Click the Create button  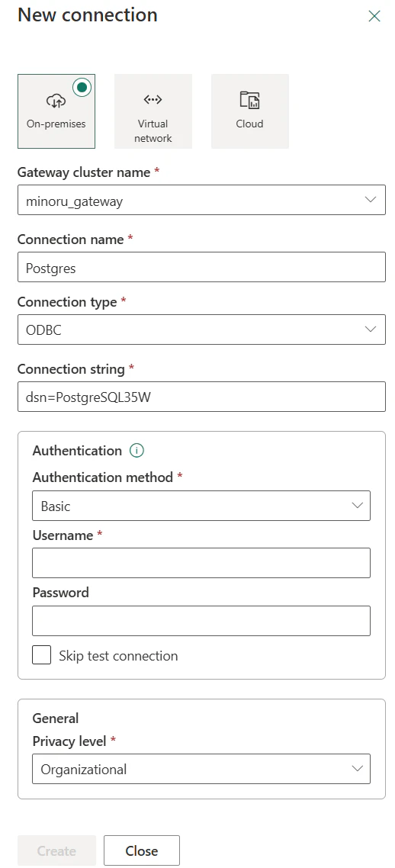point(57,850)
